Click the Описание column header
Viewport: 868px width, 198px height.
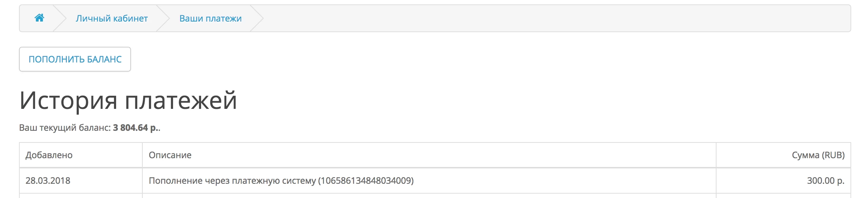click(170, 155)
